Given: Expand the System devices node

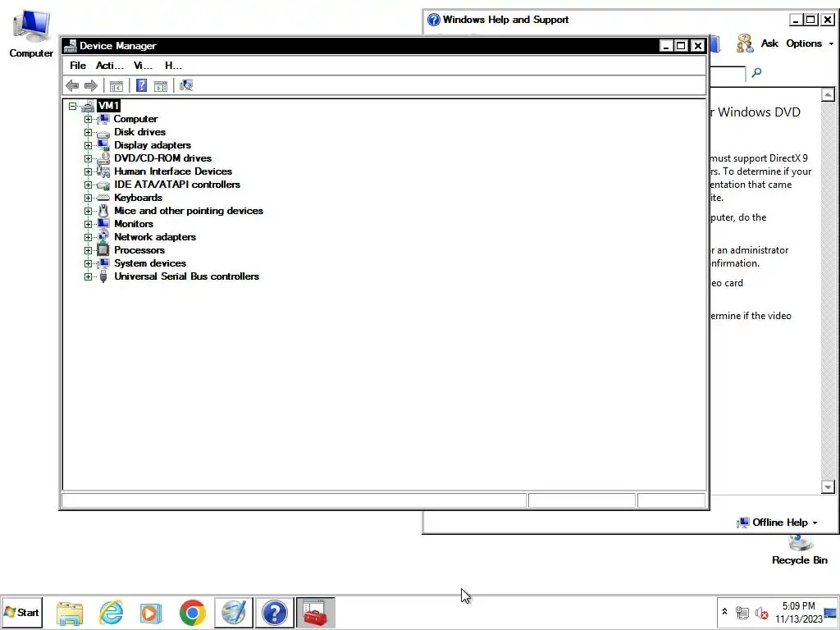Looking at the screenshot, I should [88, 263].
